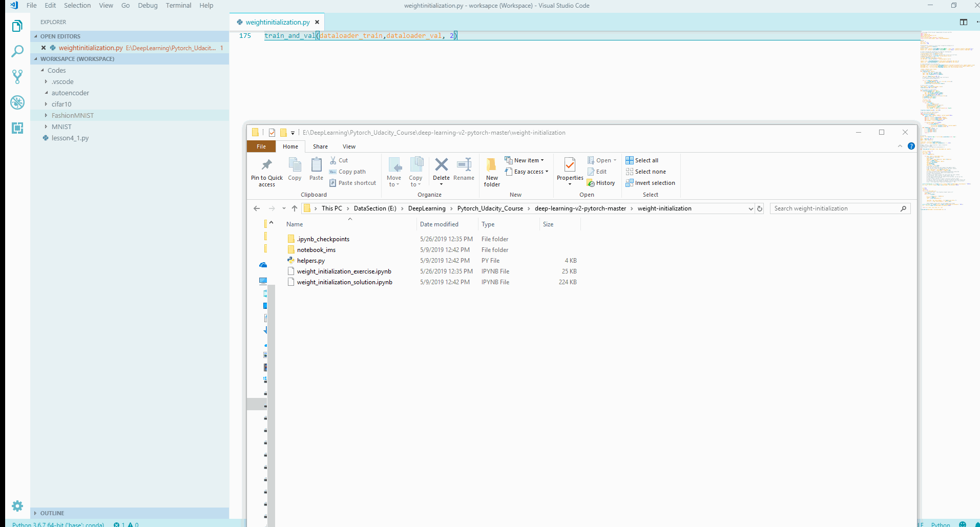Click Copy path in the ribbon
This screenshot has width=980, height=527.
347,172
